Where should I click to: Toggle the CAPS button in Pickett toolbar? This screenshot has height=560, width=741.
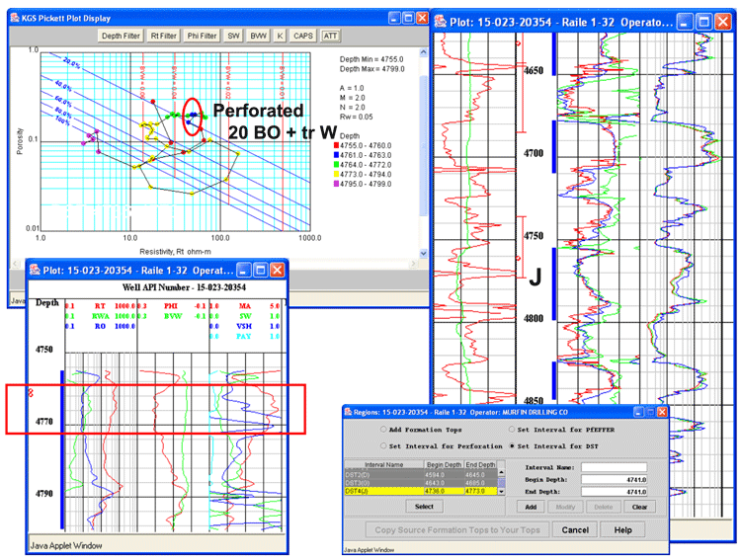tap(303, 36)
